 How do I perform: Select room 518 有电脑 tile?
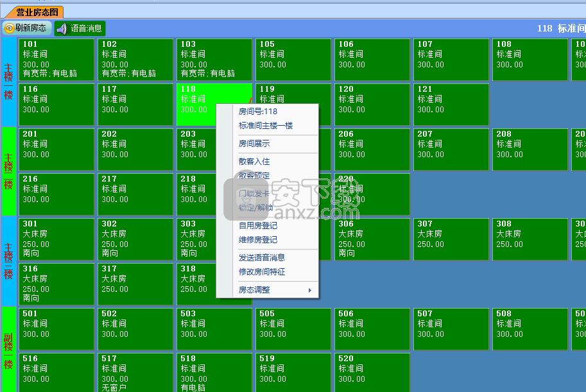coord(214,373)
